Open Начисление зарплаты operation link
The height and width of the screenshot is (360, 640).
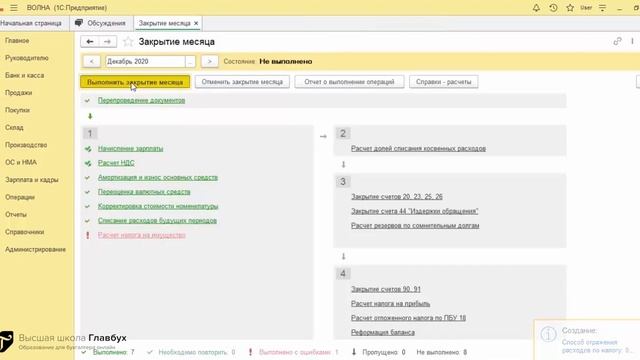click(130, 149)
